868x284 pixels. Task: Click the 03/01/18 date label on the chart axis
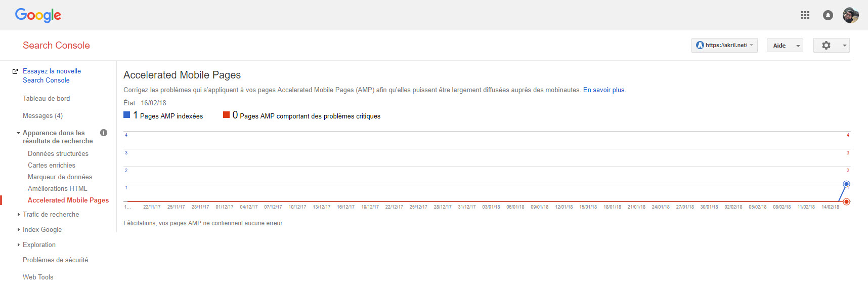point(491,207)
